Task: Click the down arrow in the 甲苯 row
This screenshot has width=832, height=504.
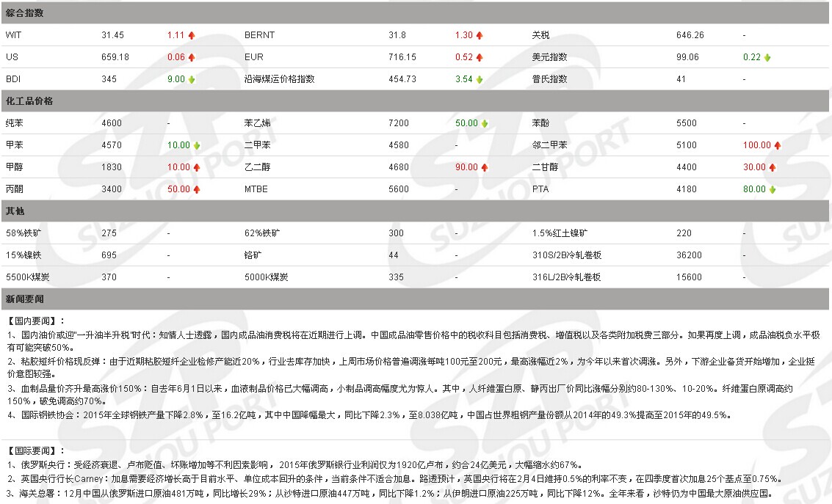Action: pos(197,145)
